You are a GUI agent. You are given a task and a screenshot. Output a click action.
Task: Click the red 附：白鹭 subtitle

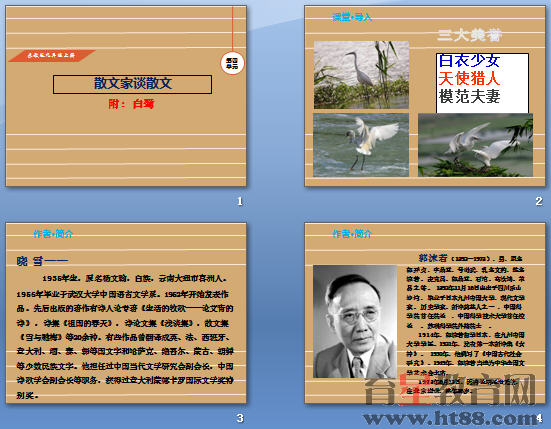click(131, 104)
